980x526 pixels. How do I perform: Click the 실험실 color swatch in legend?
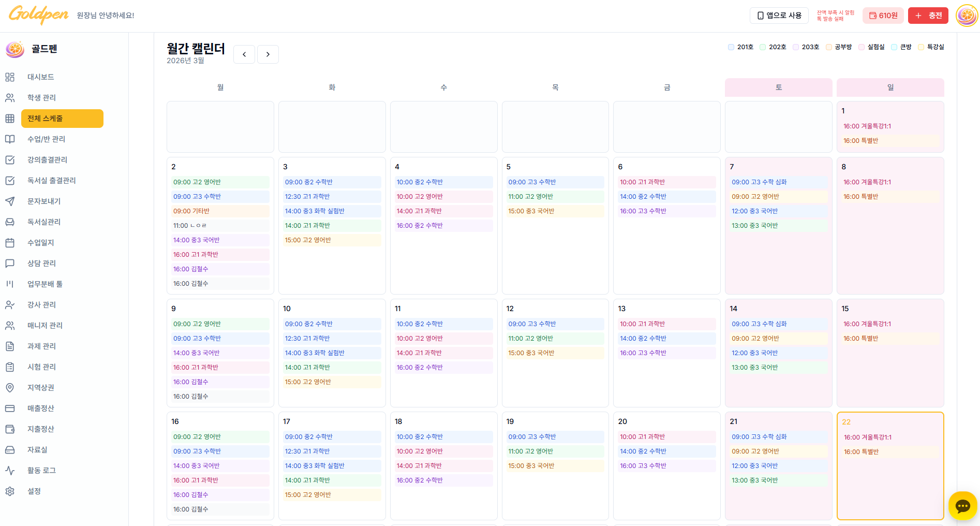coord(862,47)
